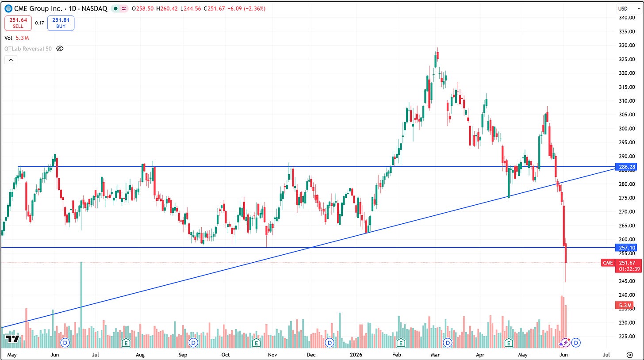Click the red CME symbol tag on price axis

tap(608, 263)
